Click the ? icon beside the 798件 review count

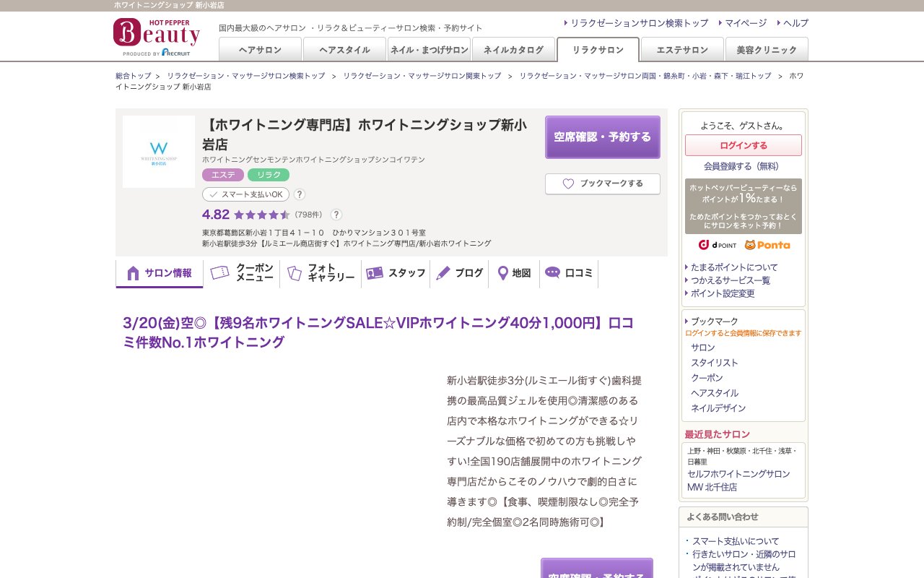pos(336,215)
